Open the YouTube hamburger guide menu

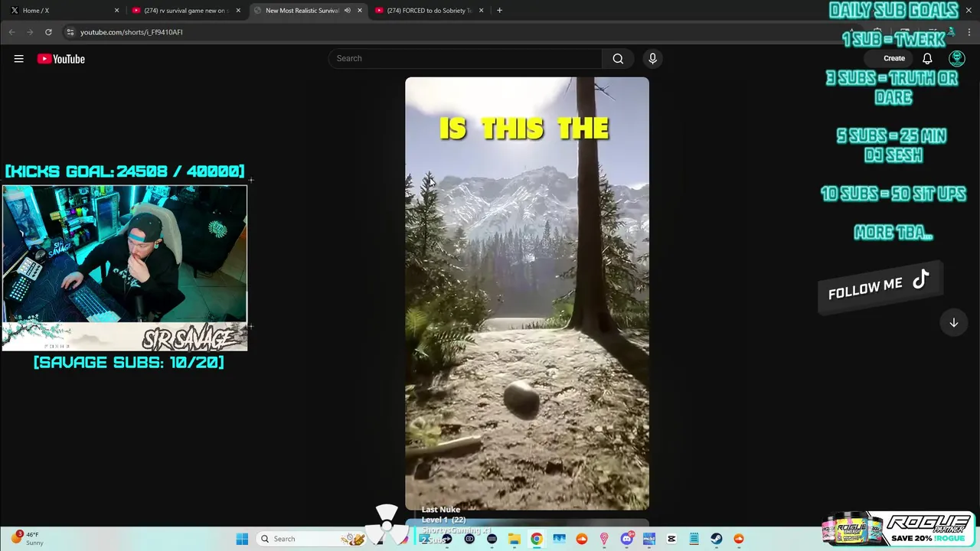18,59
